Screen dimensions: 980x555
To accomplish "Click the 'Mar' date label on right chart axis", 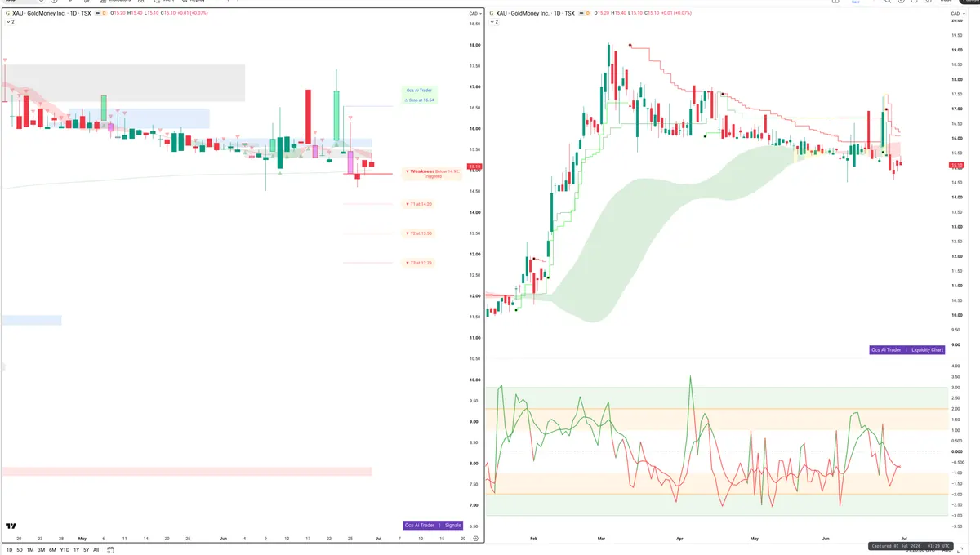I will [x=601, y=539].
